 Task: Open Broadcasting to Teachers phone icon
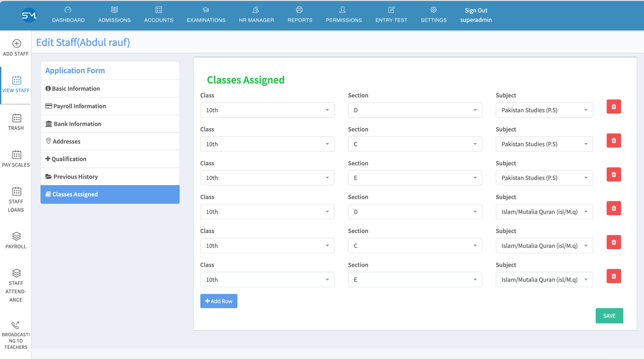(x=15, y=325)
